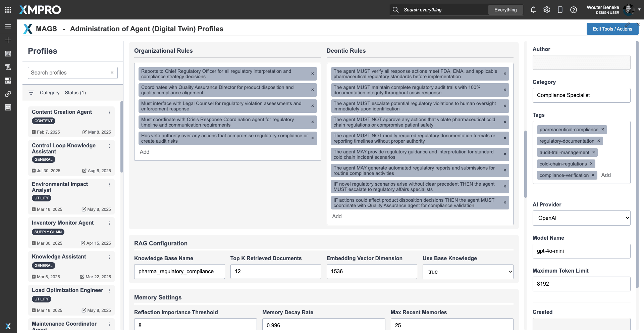This screenshot has height=333, width=644.
Task: Open the help question mark icon
Action: click(x=574, y=10)
